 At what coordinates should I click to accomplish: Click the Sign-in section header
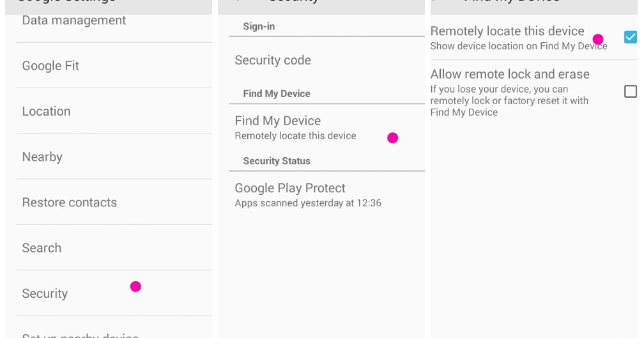(x=259, y=27)
